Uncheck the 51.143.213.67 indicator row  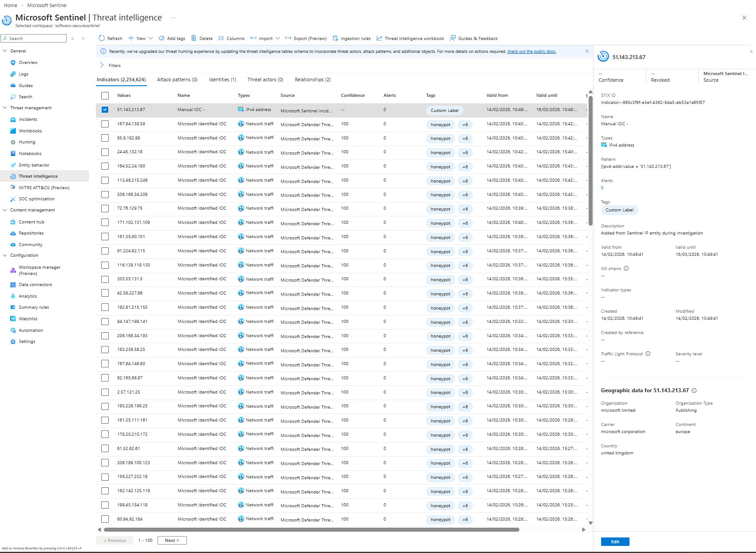click(105, 110)
